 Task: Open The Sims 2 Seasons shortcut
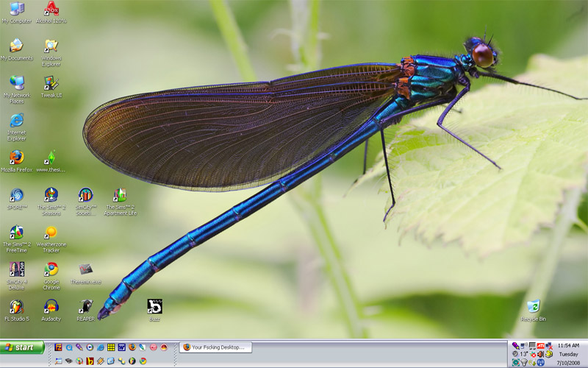[x=51, y=195]
